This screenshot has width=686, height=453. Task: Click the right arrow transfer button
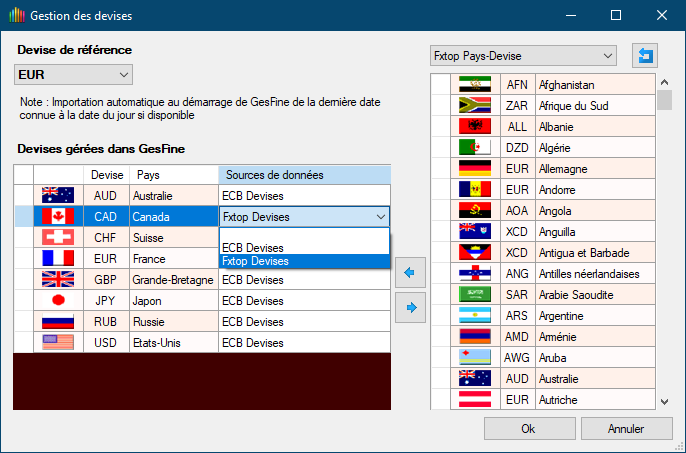409,309
